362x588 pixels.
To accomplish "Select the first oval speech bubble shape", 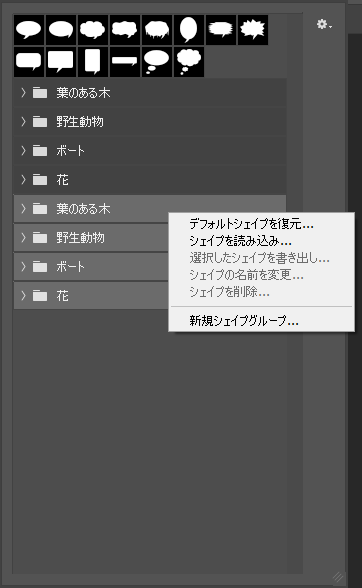I will click(x=29, y=30).
